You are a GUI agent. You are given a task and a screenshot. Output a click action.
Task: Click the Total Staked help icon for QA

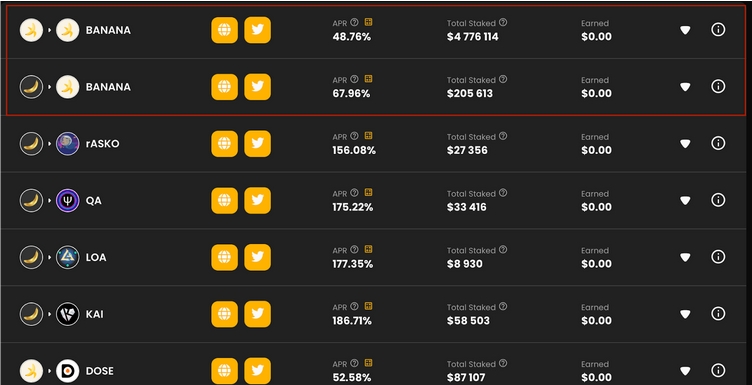(x=503, y=193)
